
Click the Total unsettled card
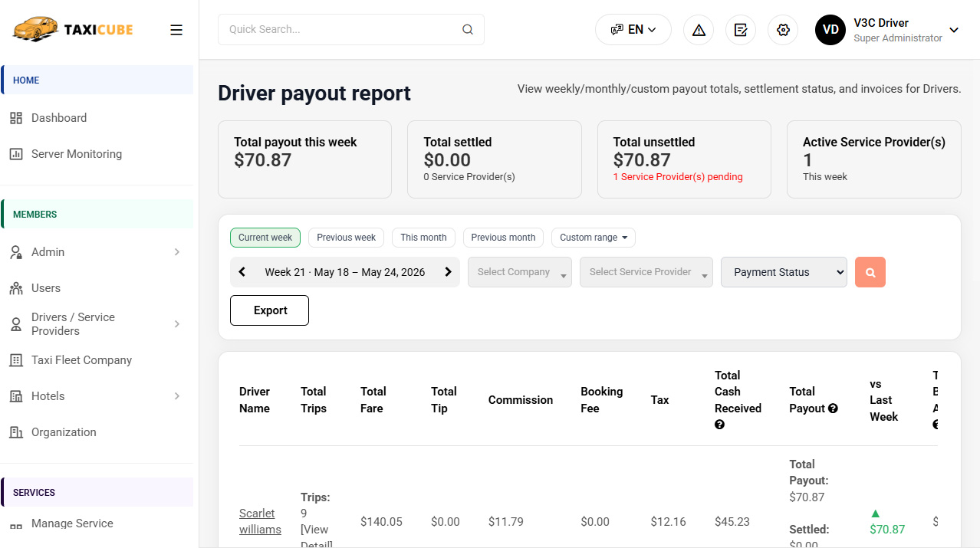pos(684,159)
